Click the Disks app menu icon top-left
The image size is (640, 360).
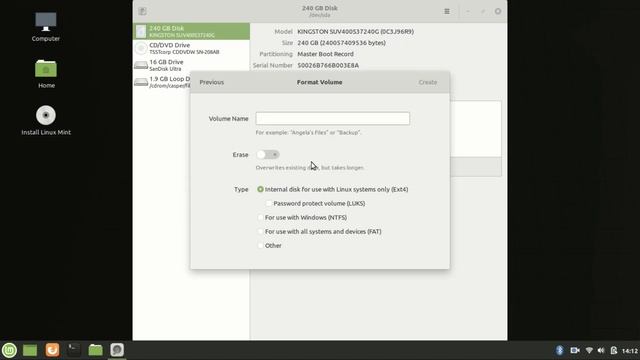[x=142, y=11]
